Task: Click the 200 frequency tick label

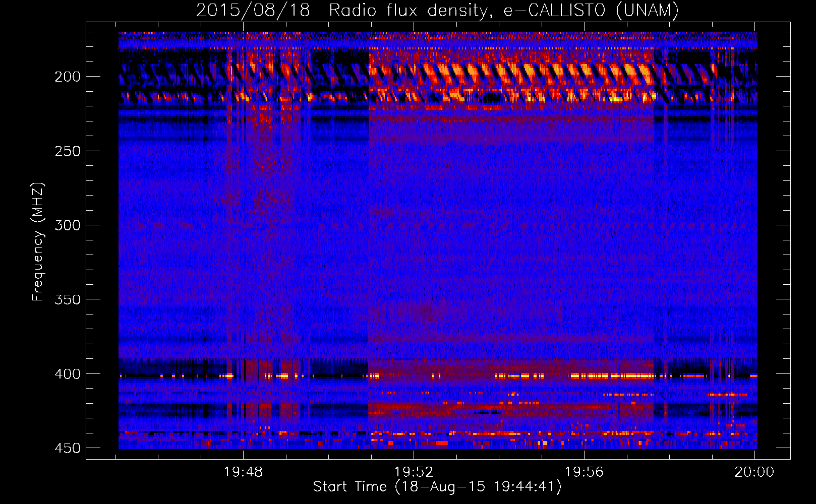Action: pyautogui.click(x=68, y=77)
